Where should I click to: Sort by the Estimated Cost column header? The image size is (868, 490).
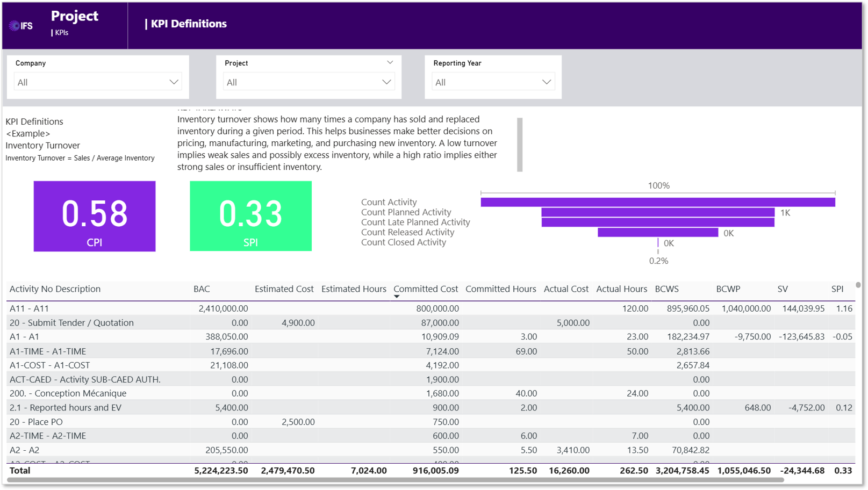click(284, 289)
